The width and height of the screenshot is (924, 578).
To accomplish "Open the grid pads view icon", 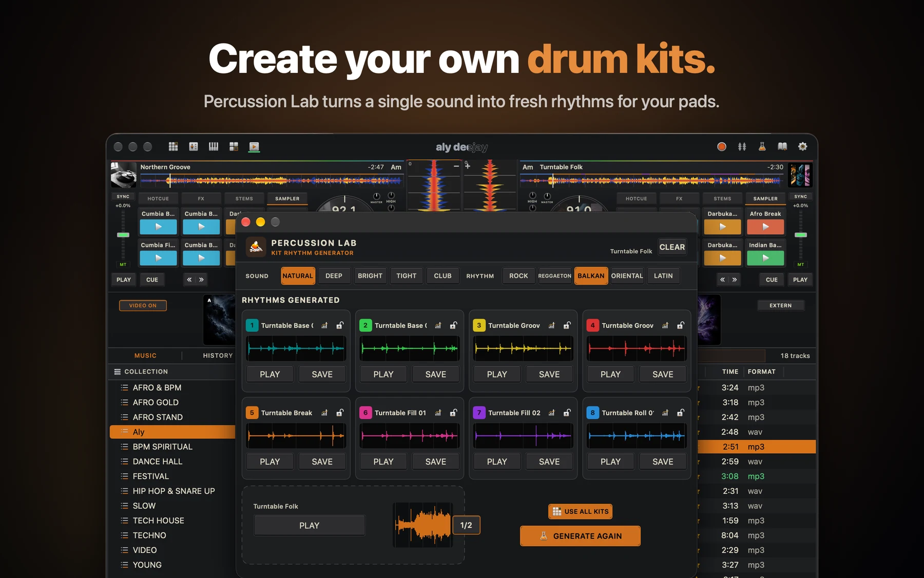I will pyautogui.click(x=173, y=147).
